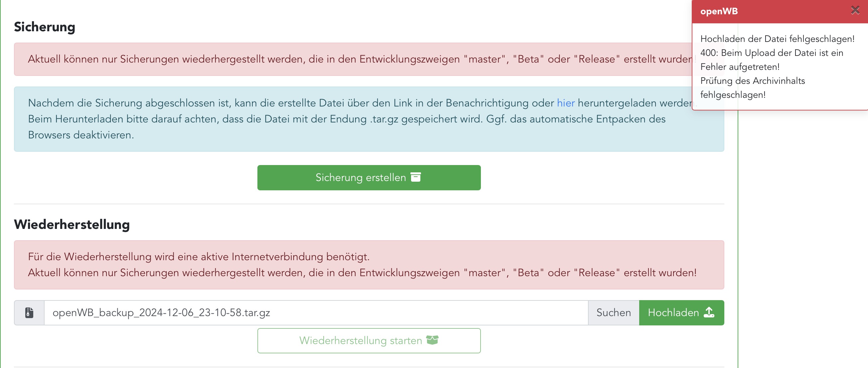Click the archive box icon beside Sicherung erstellen
Screen dimensions: 868x368
[416, 177]
